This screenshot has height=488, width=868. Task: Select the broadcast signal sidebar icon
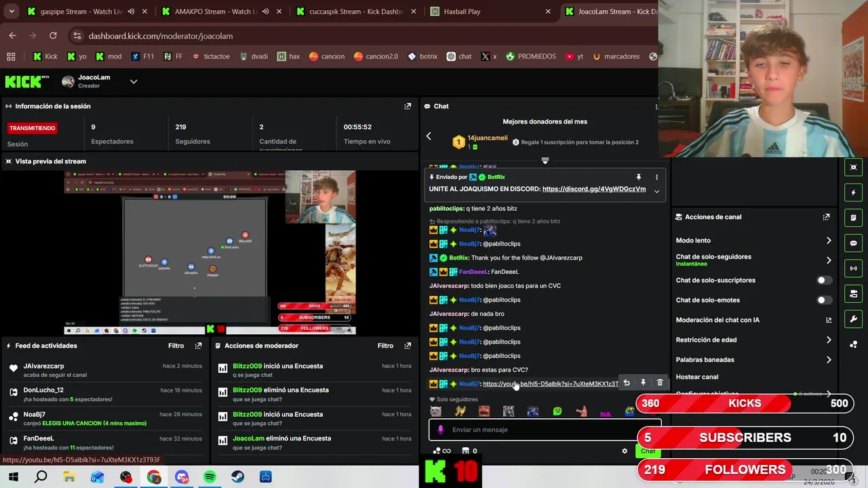pos(853,268)
